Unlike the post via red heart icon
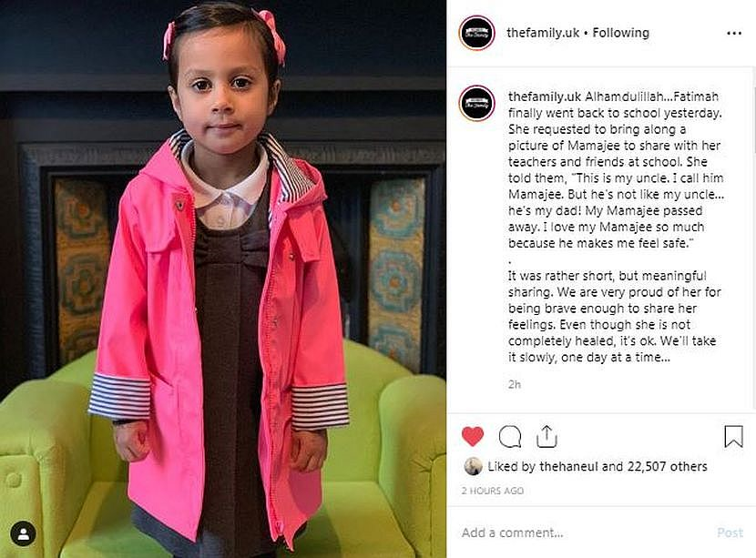 click(x=473, y=437)
